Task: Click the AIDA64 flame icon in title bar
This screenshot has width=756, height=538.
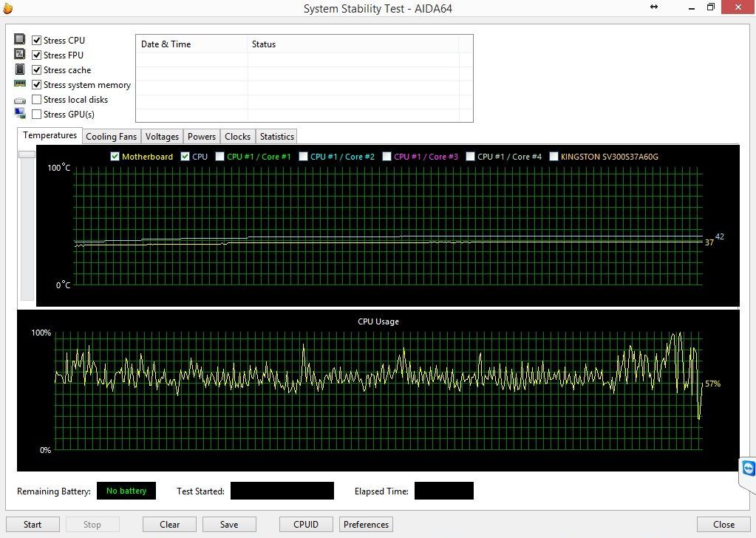Action: click(x=7, y=7)
